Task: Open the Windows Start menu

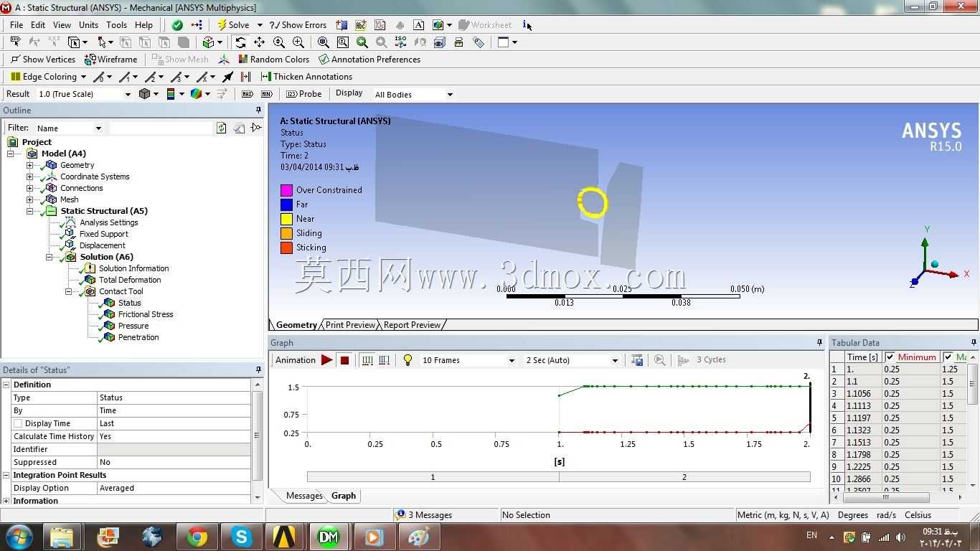Action: point(19,537)
